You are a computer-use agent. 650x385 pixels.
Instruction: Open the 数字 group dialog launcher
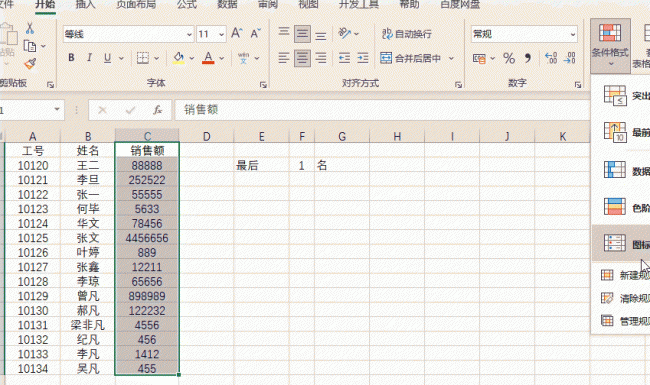tap(578, 85)
